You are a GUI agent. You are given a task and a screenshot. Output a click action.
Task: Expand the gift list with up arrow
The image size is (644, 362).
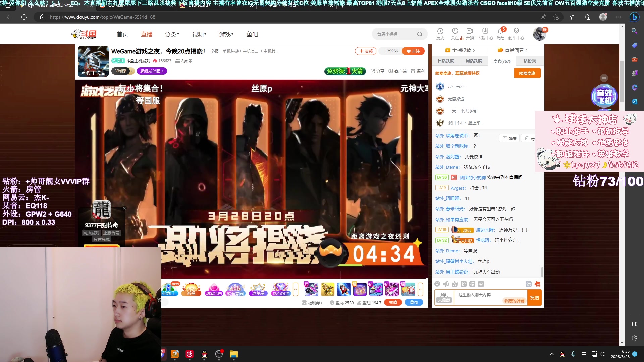coord(420,289)
